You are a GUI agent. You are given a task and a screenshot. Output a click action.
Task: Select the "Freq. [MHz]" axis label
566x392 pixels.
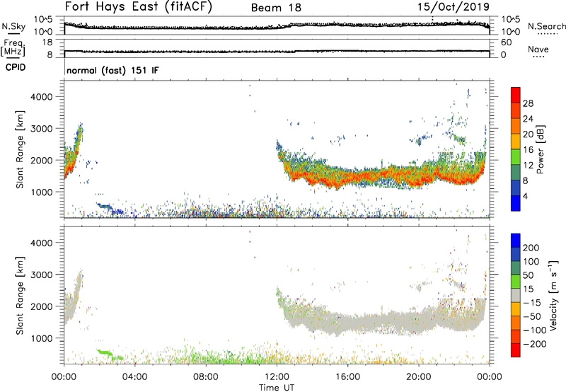[13, 48]
